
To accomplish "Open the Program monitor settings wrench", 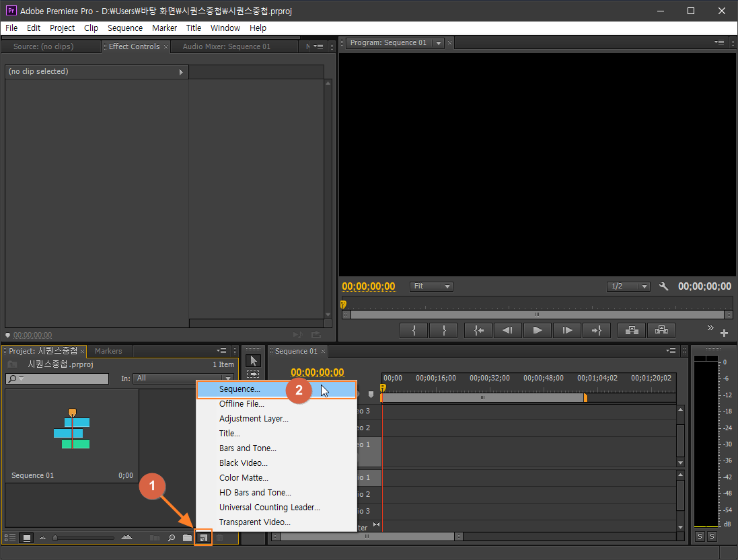I will pos(663,286).
